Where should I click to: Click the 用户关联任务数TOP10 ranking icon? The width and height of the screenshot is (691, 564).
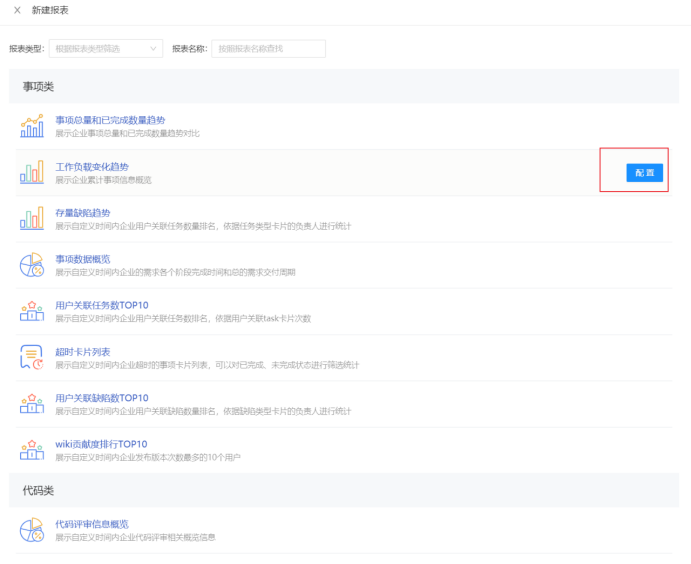point(31,311)
